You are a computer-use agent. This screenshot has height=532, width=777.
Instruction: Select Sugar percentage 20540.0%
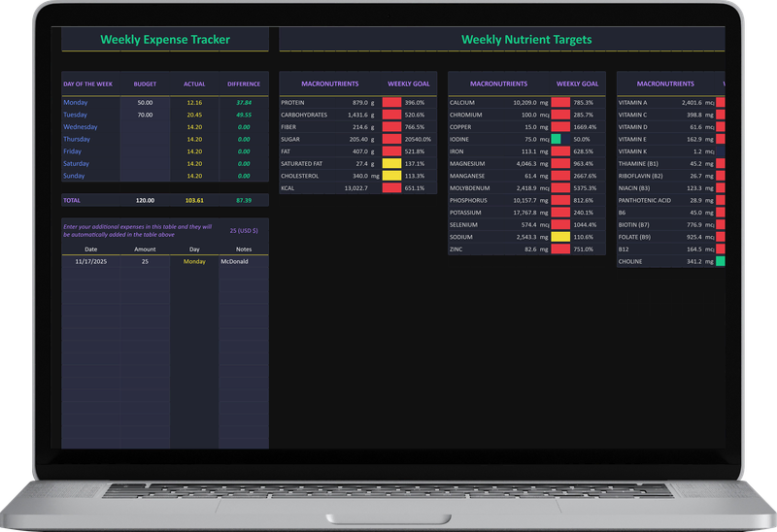[x=418, y=139]
